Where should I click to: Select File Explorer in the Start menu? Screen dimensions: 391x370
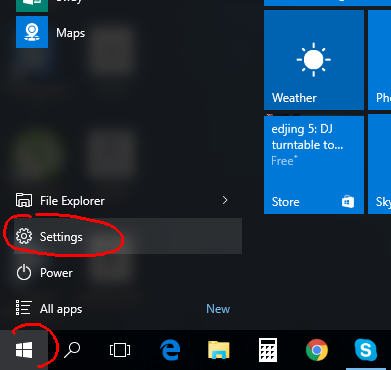pyautogui.click(x=128, y=200)
